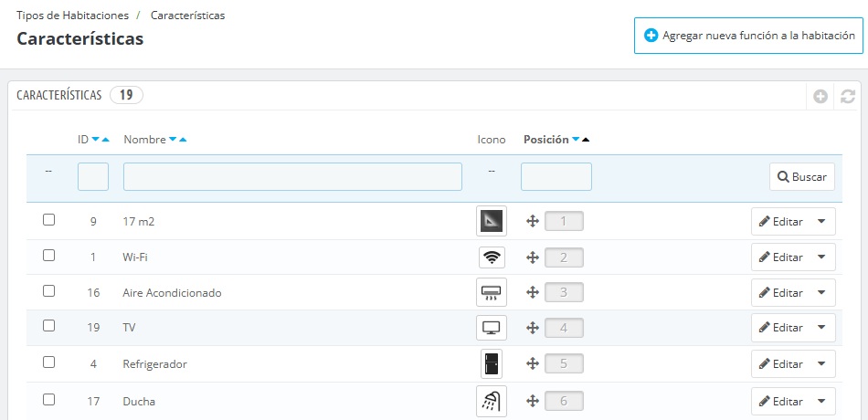The image size is (868, 420).
Task: Focus the Nombre filter text field
Action: 292,177
